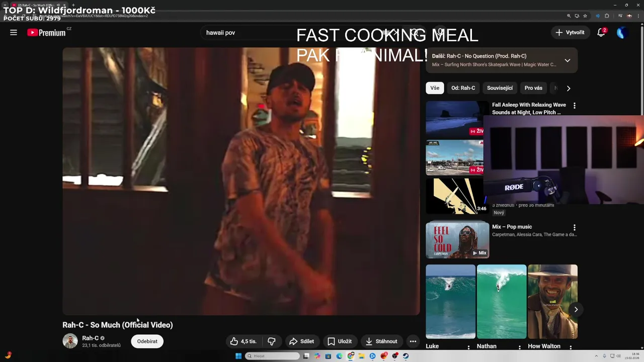
Task: Open options for 'Luke' Short
Action: pyautogui.click(x=468, y=347)
